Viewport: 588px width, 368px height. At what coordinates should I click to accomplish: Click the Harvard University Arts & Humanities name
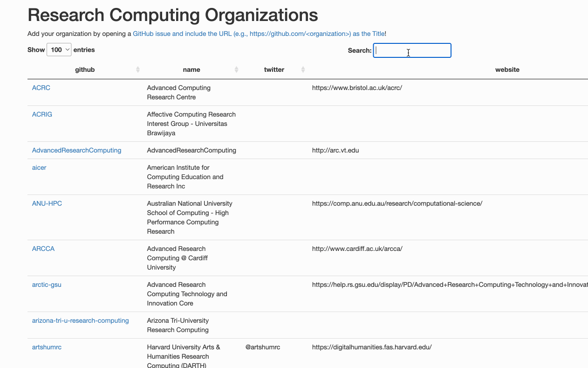[x=184, y=356]
